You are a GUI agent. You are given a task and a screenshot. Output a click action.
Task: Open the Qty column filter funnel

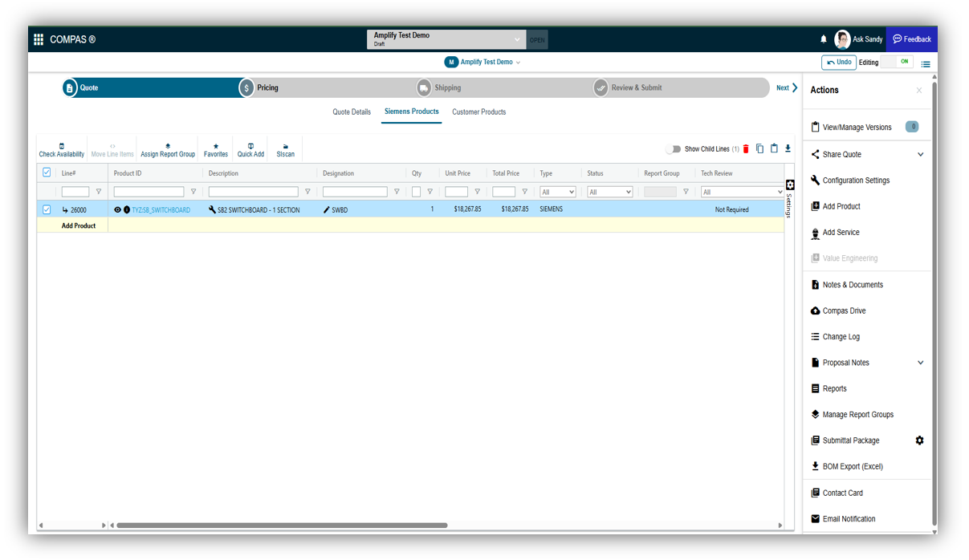click(x=430, y=192)
